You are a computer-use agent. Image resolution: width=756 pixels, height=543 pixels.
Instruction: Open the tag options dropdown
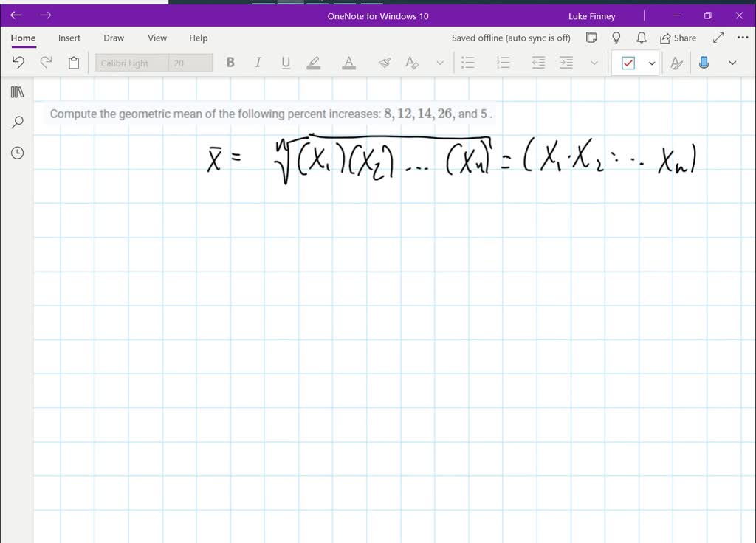coord(650,63)
